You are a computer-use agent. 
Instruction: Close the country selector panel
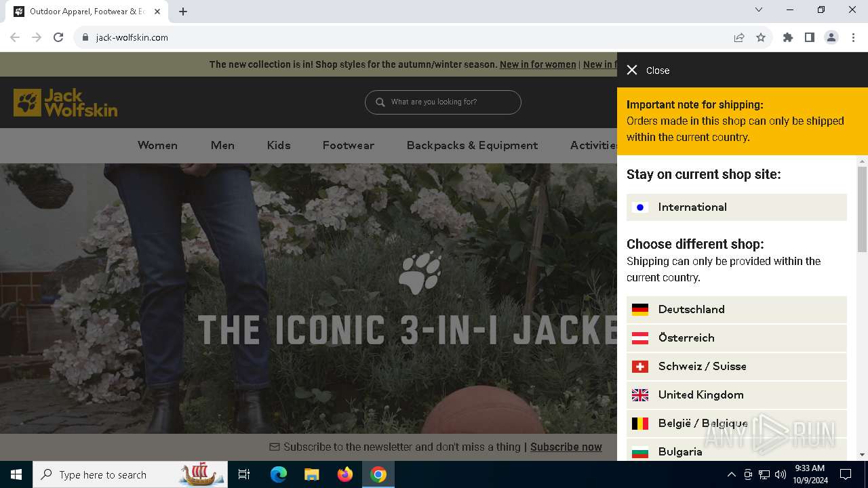[x=647, y=70]
